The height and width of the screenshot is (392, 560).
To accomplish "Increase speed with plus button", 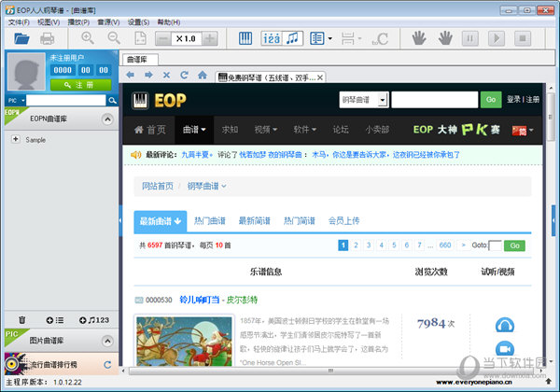I will click(x=210, y=38).
